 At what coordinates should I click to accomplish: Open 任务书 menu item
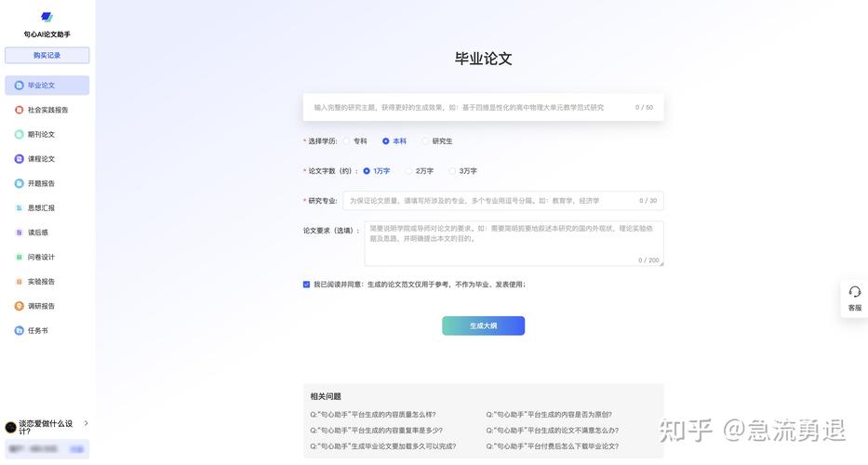[47, 330]
